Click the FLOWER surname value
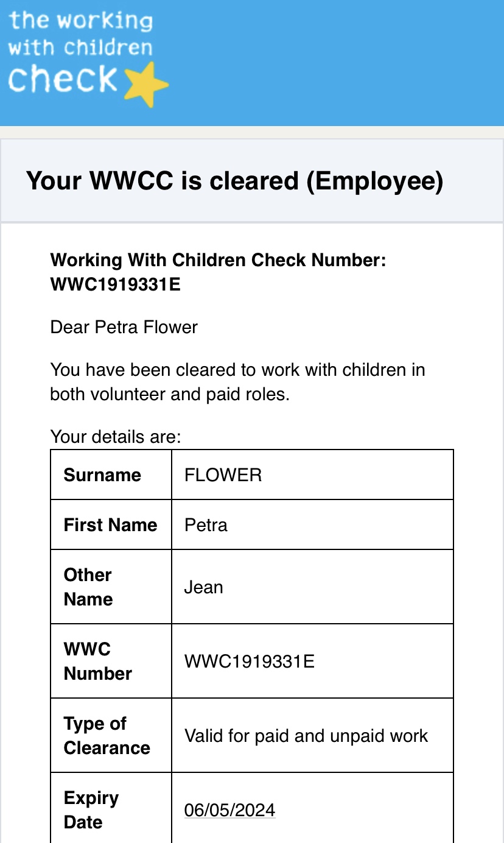This screenshot has width=504, height=843. point(223,475)
